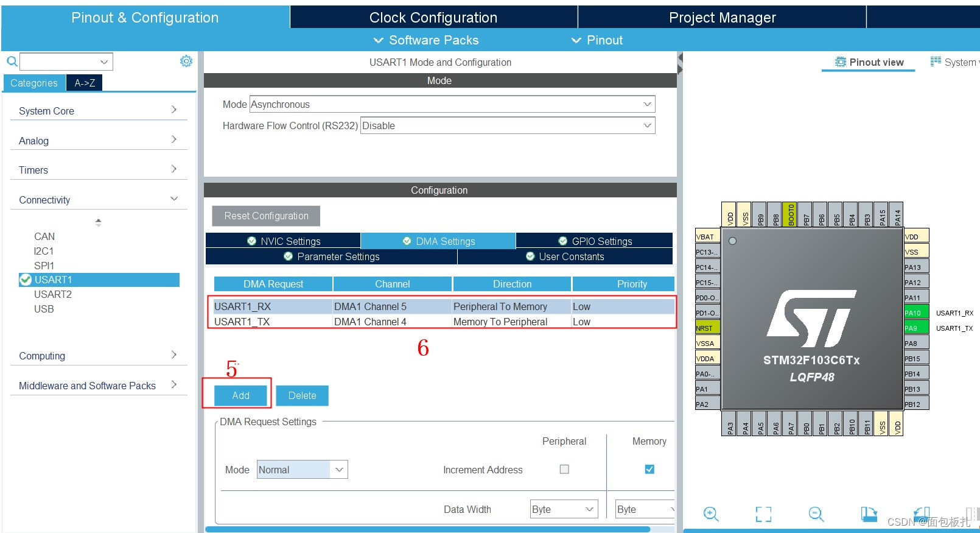Click the green check beside USART1
This screenshot has height=533, width=980.
click(x=26, y=280)
